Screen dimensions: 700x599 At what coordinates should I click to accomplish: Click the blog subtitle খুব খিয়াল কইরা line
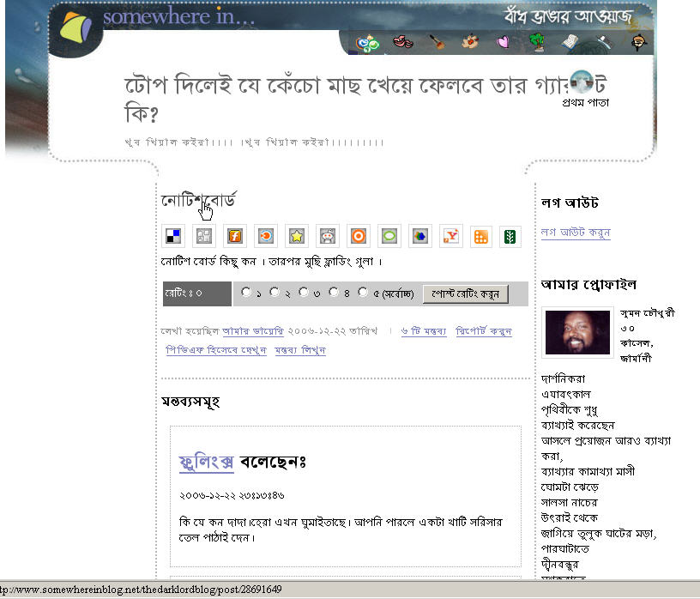(x=254, y=142)
